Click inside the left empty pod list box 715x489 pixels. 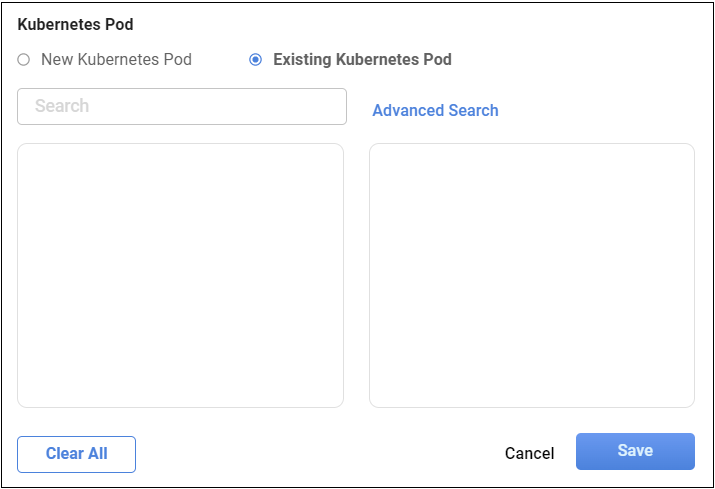[x=181, y=275]
